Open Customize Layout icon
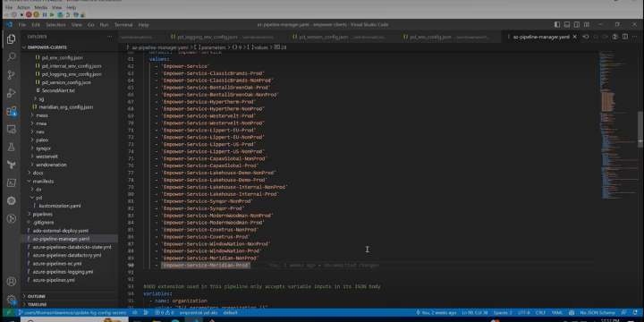 [x=587, y=25]
